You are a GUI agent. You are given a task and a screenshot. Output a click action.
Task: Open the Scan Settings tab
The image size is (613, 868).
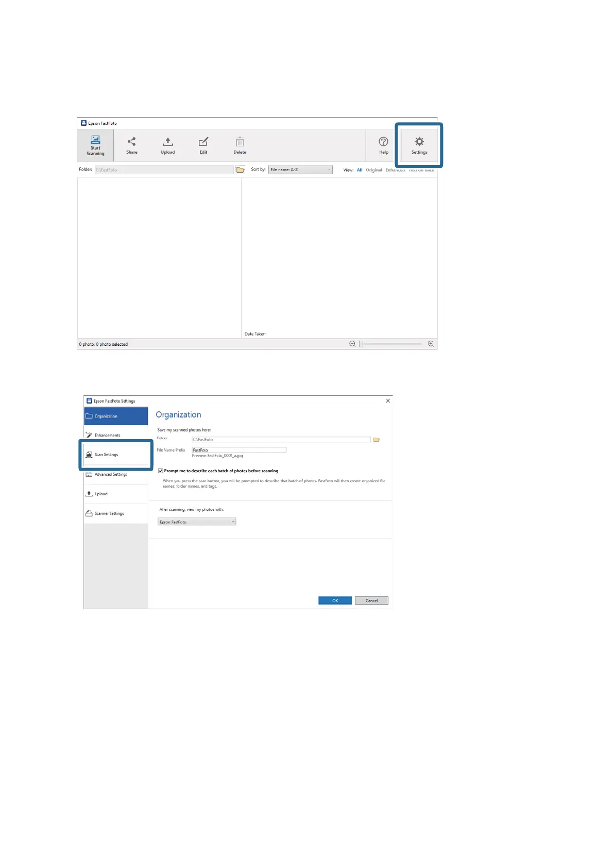point(116,455)
